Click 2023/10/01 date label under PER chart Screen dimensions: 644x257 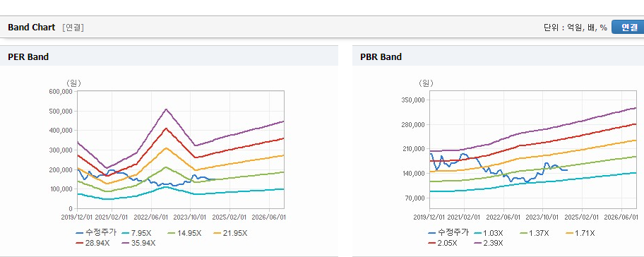pos(191,217)
